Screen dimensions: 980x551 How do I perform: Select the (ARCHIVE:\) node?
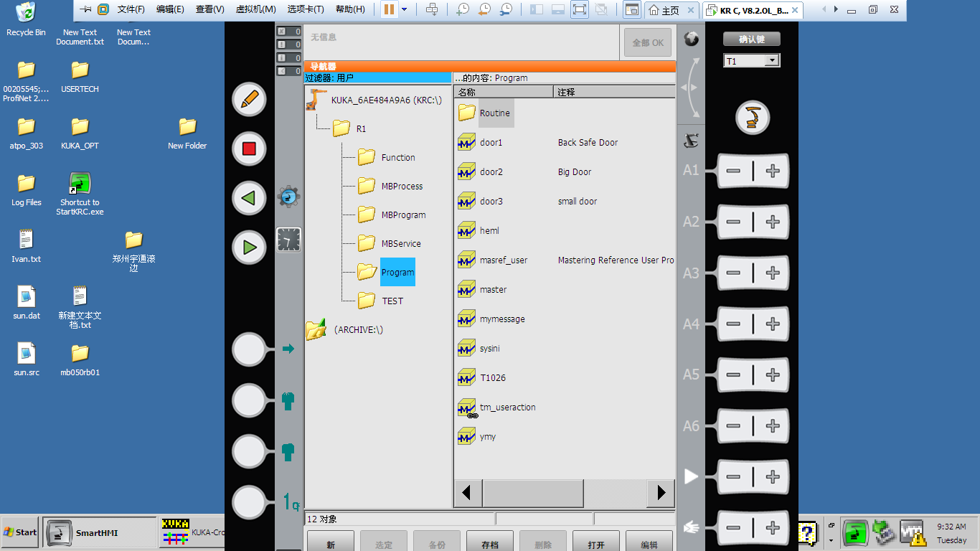[345, 329]
